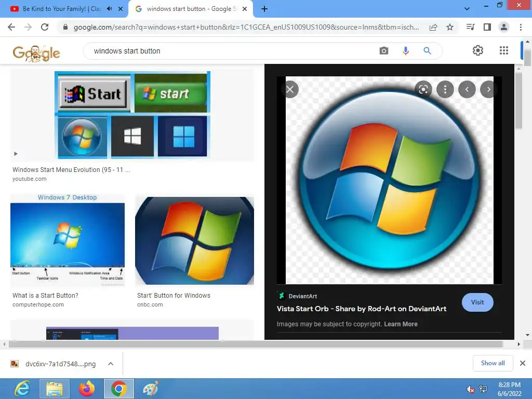Open Vista Start Orb DeviantArt title link
The height and width of the screenshot is (399, 532).
pos(362,309)
